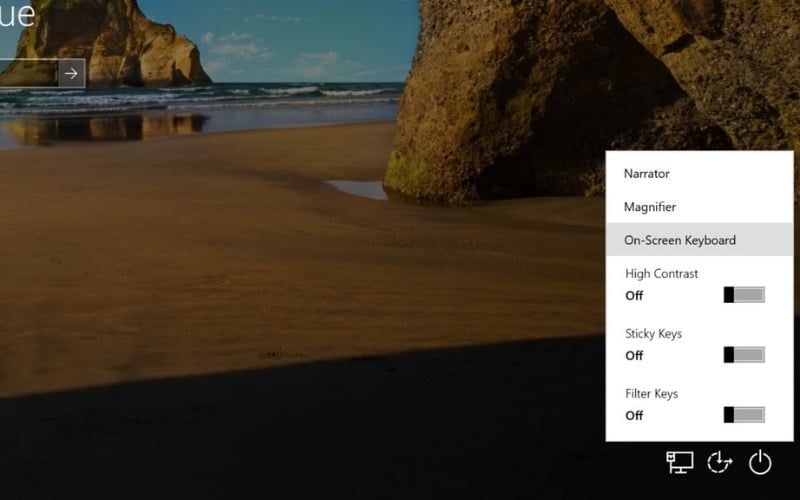Start Narrator from the accessibility menu

click(x=647, y=174)
